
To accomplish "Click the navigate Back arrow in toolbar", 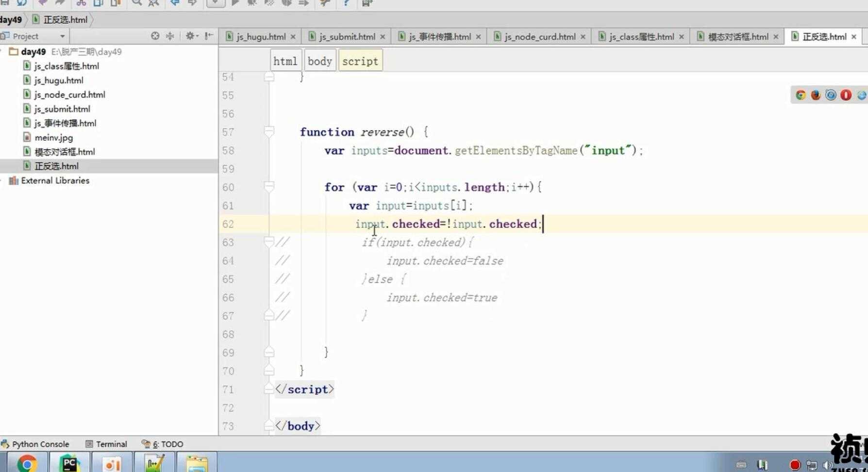I will 175,3.
